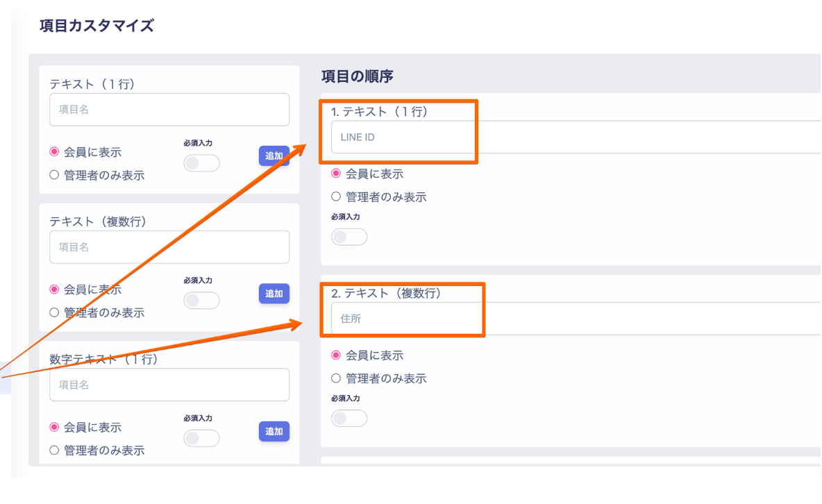Viewport: 822px width, 504px height.
Task: Select 管理者のみ表示 in left テキスト（複数行）card
Action: (54, 313)
